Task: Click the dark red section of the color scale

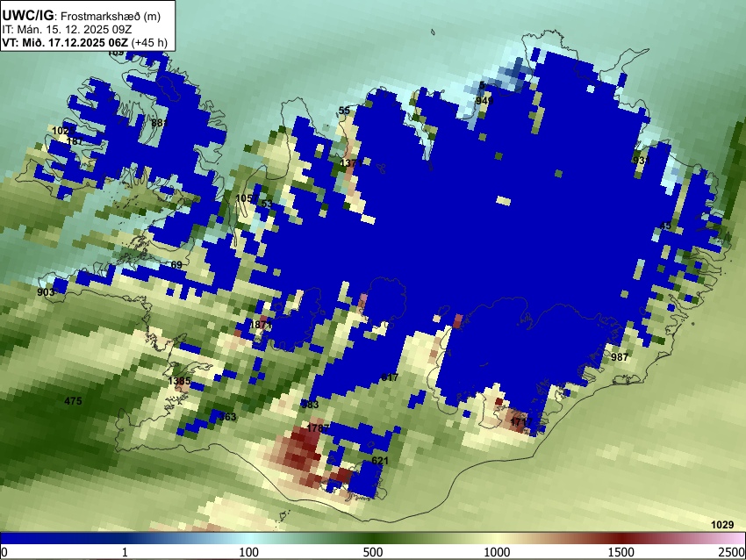Action: (x=621, y=538)
